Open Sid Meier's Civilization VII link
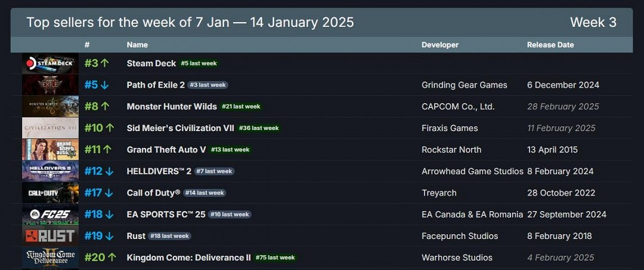 180,128
